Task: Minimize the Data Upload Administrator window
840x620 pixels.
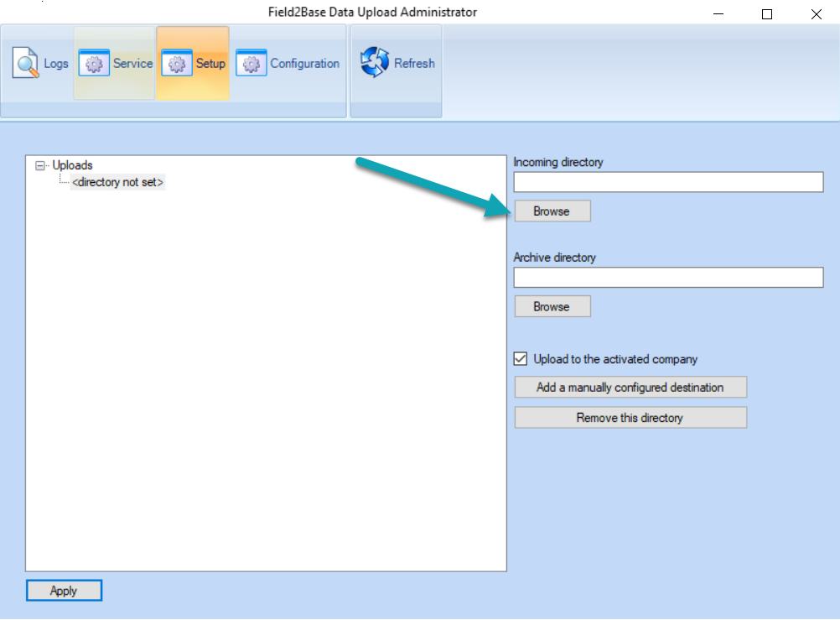Action: coord(718,14)
